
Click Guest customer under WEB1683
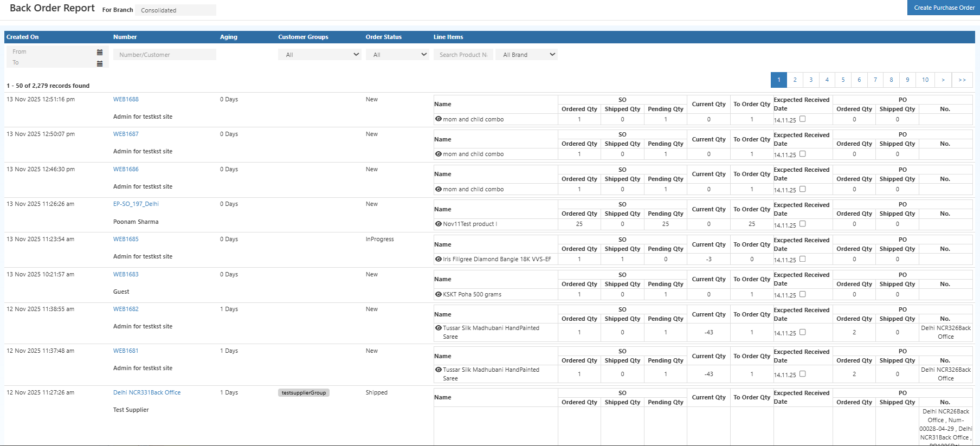click(121, 292)
